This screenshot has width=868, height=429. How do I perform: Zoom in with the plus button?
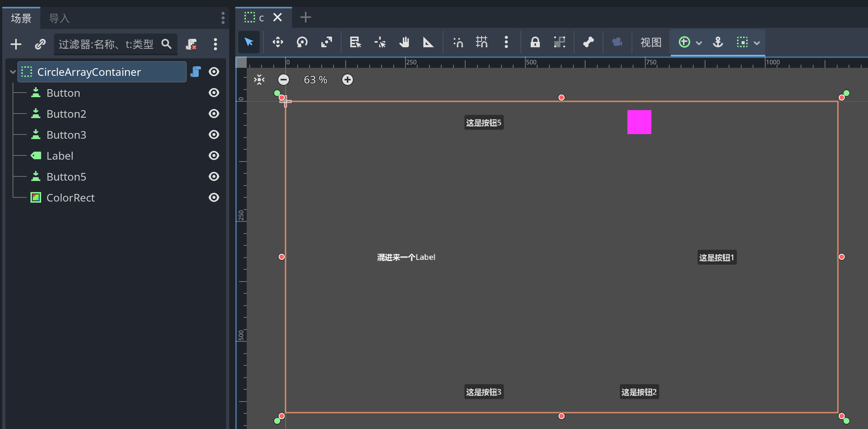click(348, 80)
